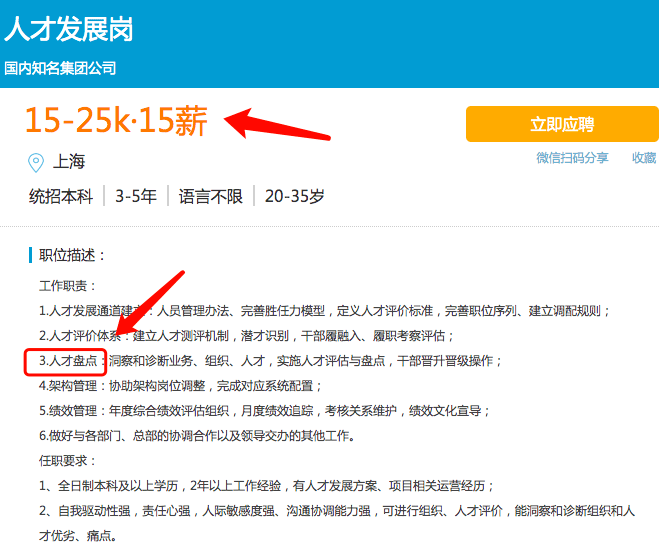
Task: Click the blue bar icon before 职位描述
Action: pos(30,255)
